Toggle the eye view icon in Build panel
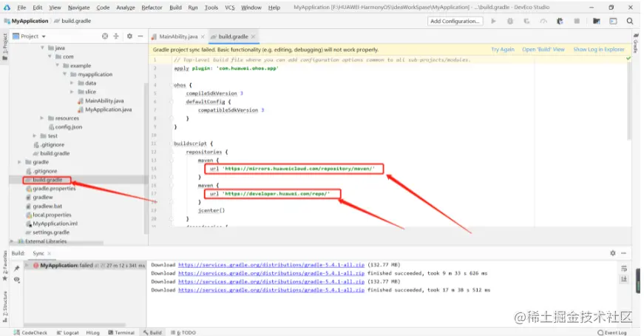Viewport: 644px width, 336px height. click(x=16, y=279)
